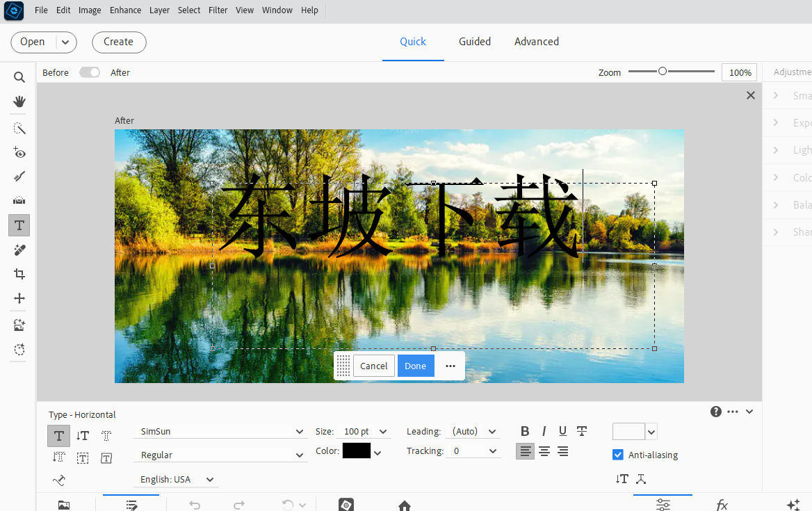The image size is (812, 511).
Task: Click the Vertical Type tool icon
Action: click(x=83, y=436)
